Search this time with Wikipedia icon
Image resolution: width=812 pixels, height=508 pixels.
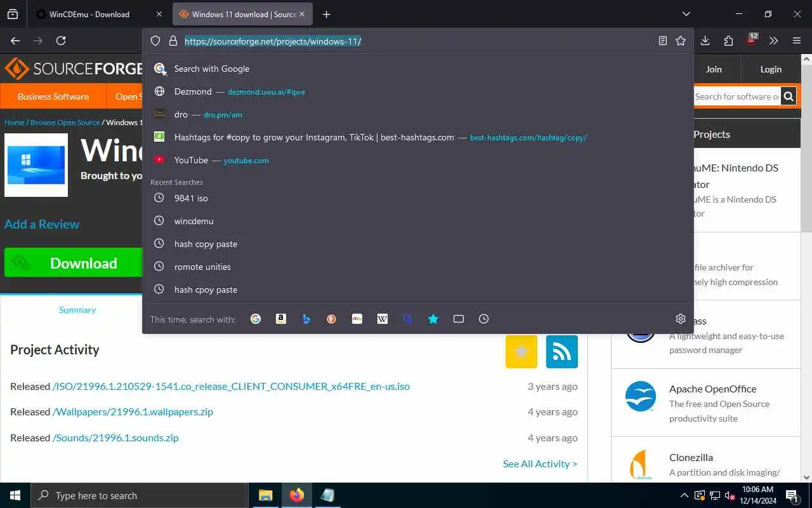click(383, 319)
